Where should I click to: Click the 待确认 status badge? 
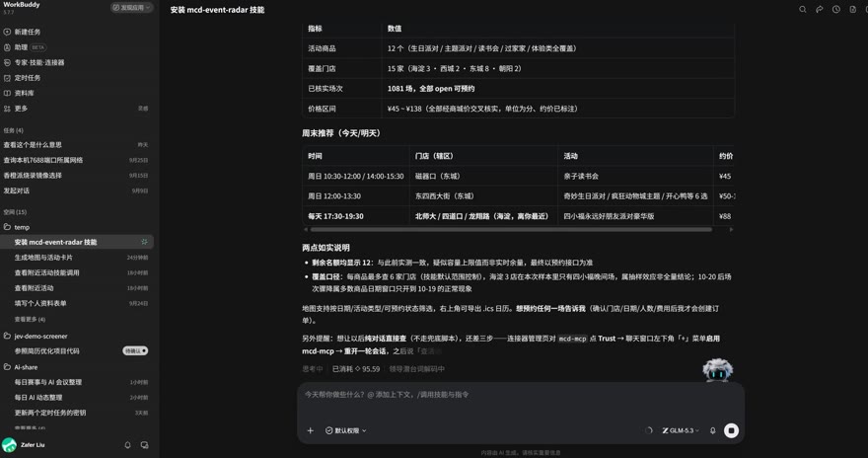tap(136, 351)
